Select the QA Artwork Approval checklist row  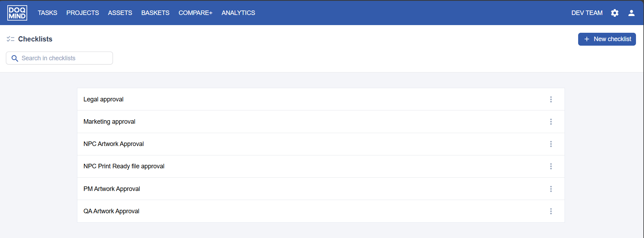click(x=112, y=211)
